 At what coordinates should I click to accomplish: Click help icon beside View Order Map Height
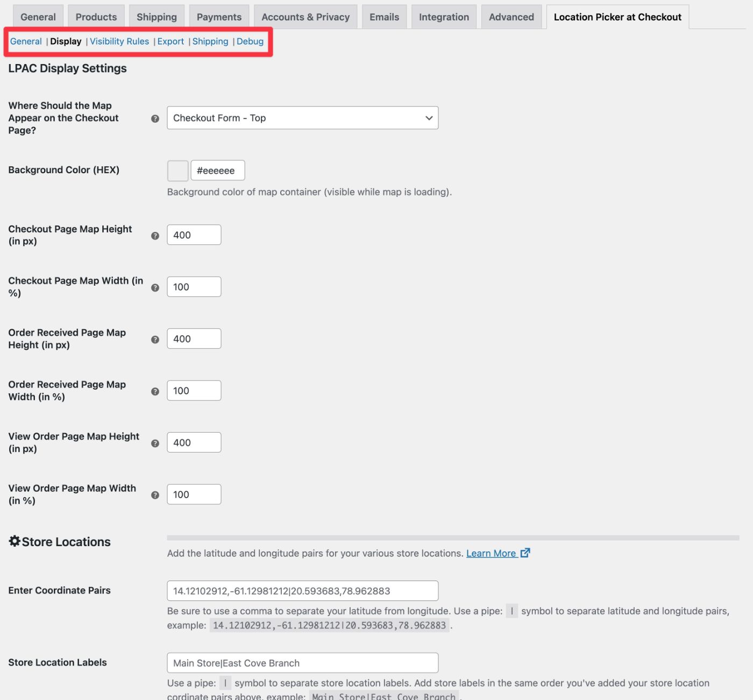click(155, 443)
